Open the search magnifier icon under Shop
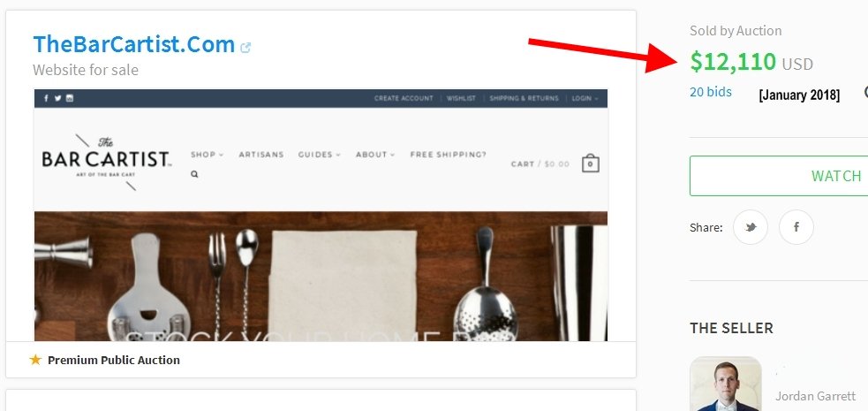Image resolution: width=868 pixels, height=411 pixels. (194, 174)
